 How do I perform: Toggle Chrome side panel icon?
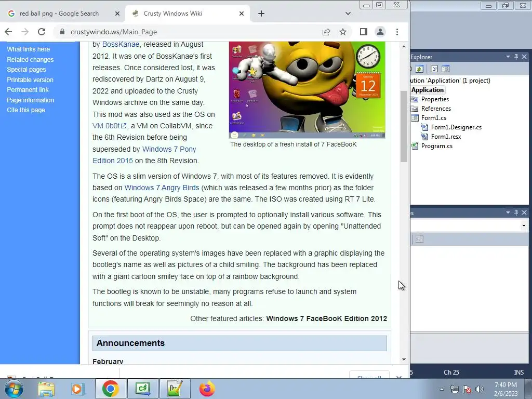363,32
